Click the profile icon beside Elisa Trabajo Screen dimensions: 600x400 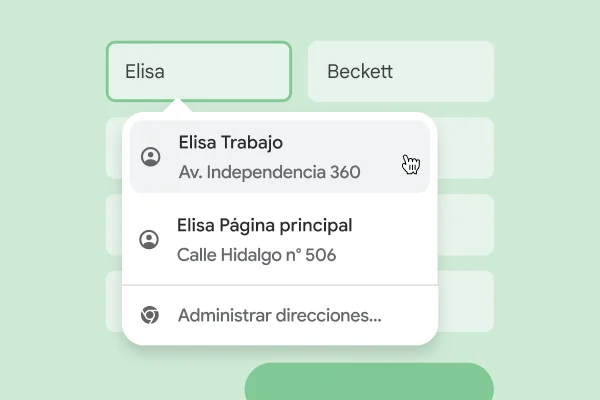(x=151, y=157)
